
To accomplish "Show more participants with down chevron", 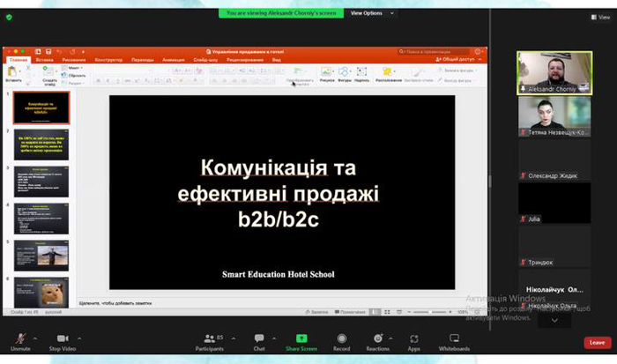I will click(554, 320).
